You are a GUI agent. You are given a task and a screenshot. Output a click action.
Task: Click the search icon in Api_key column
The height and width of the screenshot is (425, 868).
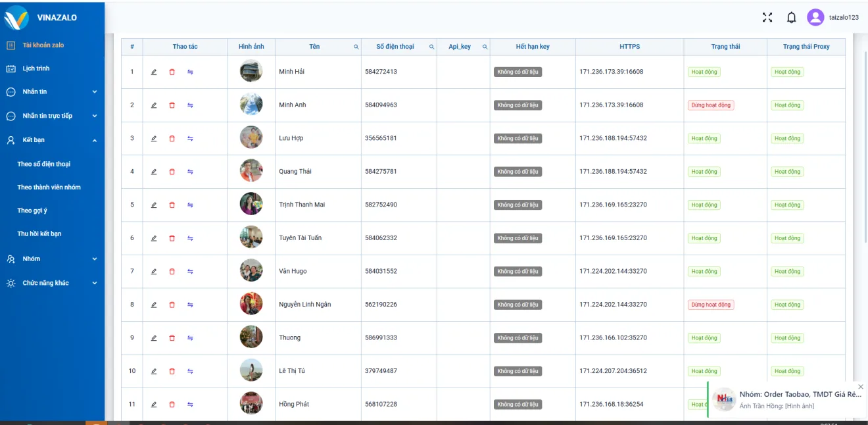485,47
